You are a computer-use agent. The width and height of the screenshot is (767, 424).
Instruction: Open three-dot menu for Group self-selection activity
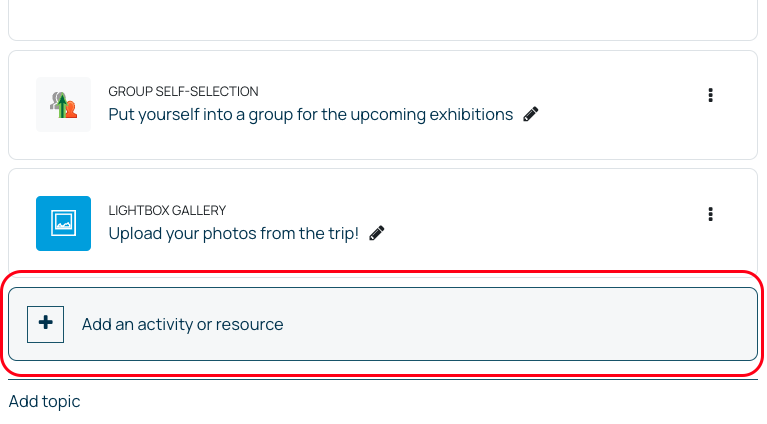click(710, 95)
